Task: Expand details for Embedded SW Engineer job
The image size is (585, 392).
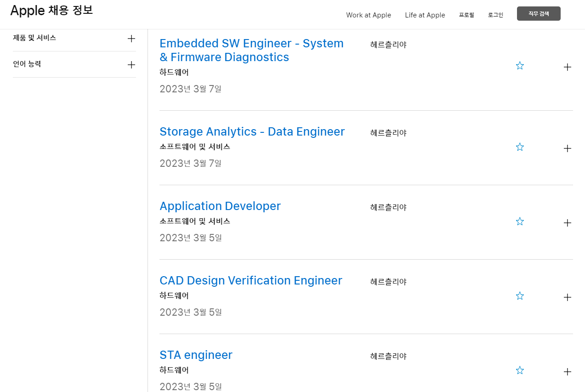Action: point(568,67)
